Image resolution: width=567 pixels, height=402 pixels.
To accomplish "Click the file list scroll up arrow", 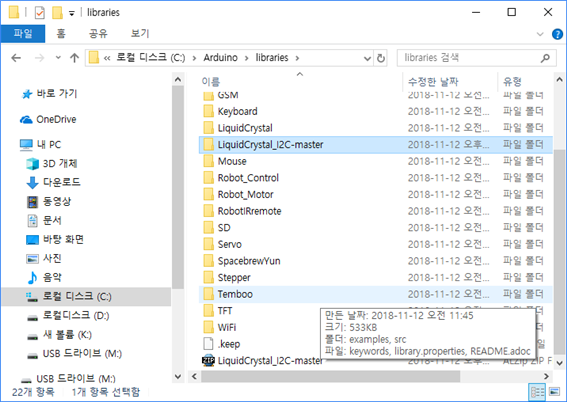I will 559,79.
